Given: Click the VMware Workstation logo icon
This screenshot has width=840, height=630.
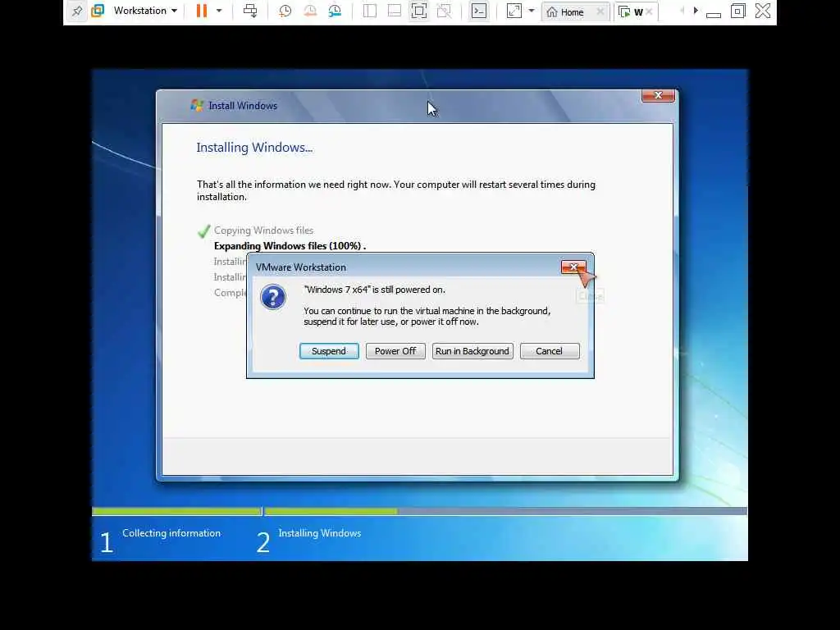Looking at the screenshot, I should coord(98,11).
